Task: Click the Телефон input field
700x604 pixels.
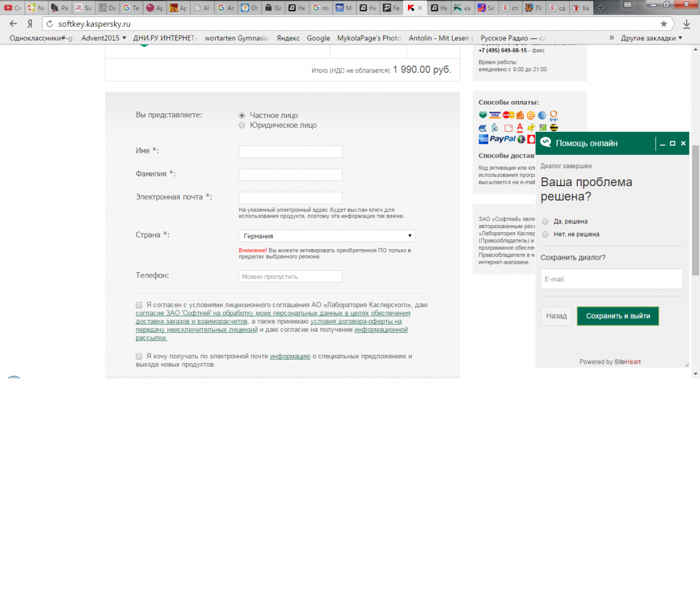Action: [x=290, y=277]
